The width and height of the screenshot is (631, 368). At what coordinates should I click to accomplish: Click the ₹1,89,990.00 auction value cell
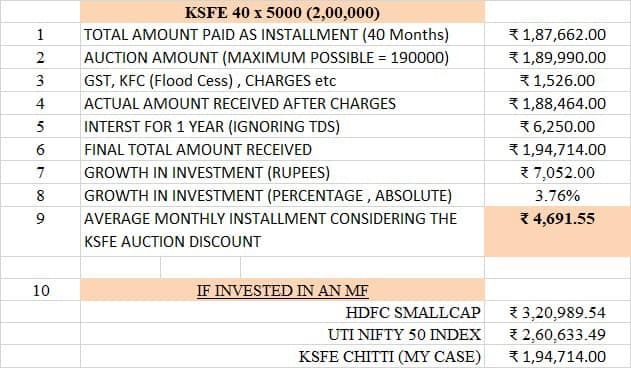click(557, 57)
